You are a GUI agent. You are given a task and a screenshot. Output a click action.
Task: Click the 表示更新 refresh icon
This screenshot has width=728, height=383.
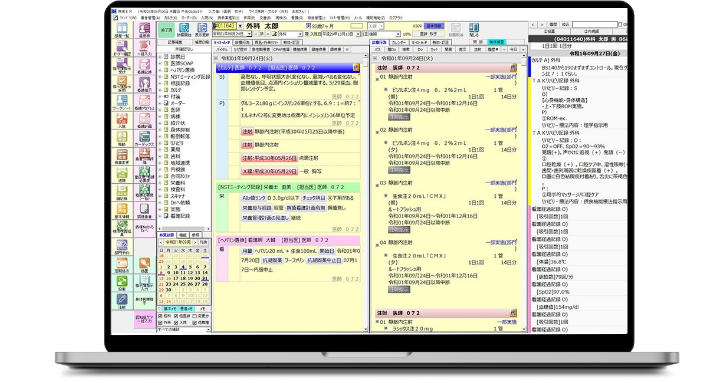pos(202,29)
